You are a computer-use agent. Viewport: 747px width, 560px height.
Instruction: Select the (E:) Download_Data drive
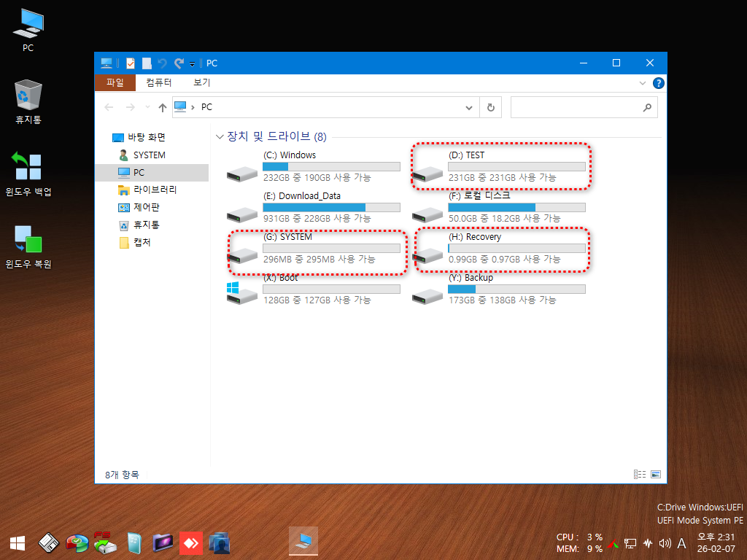coord(314,208)
